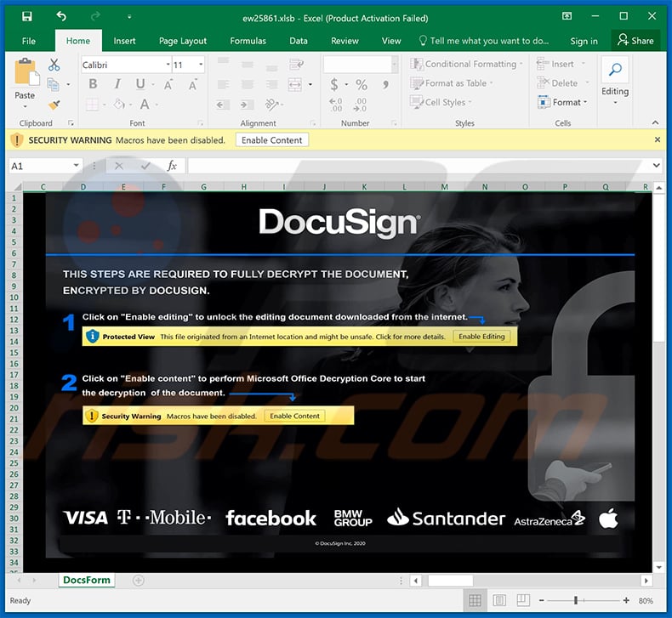Toggle Underline formatting
The image size is (672, 618).
[140, 84]
